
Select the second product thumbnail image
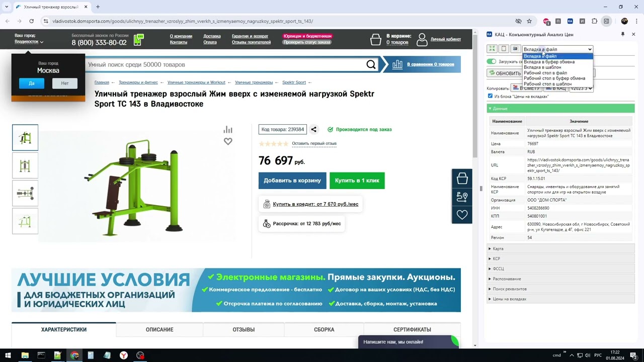point(25,165)
